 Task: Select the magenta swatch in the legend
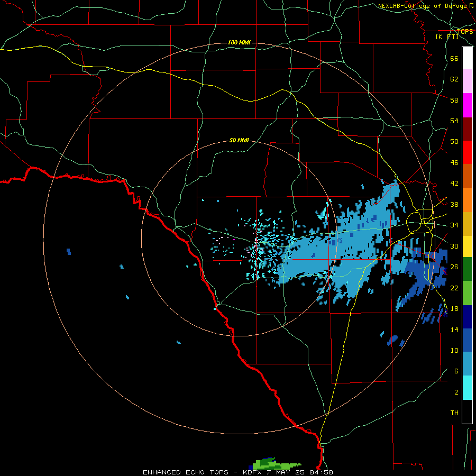tap(467, 105)
